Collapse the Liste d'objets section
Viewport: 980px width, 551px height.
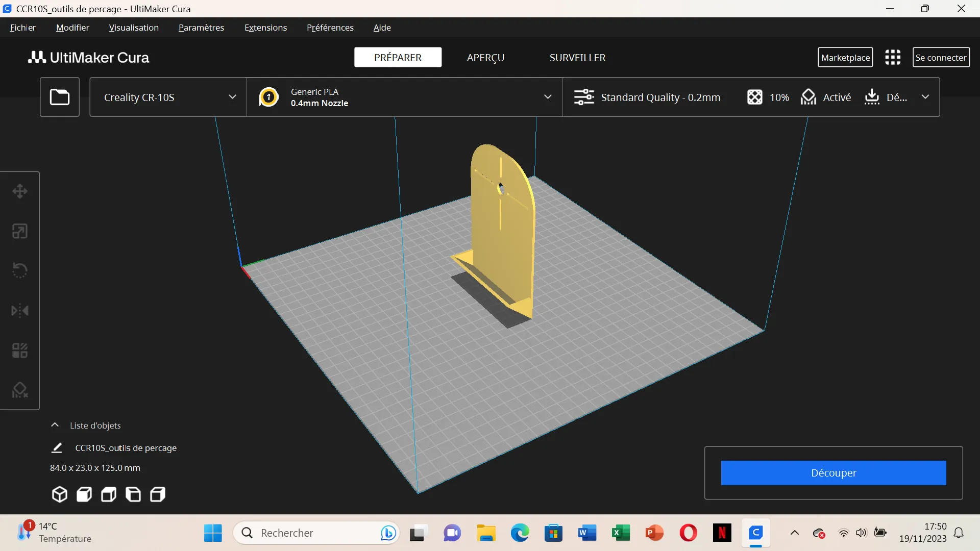click(55, 425)
